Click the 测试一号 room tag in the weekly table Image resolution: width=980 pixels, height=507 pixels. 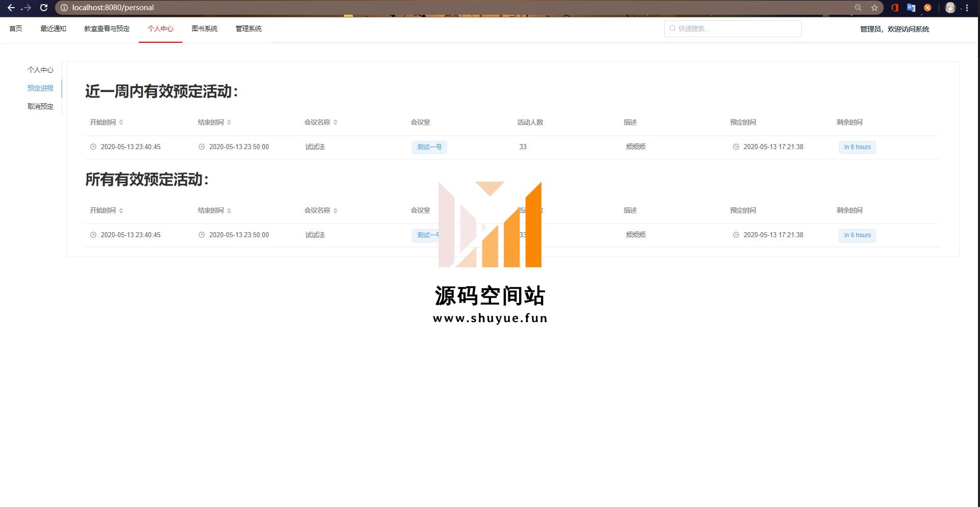tap(429, 147)
